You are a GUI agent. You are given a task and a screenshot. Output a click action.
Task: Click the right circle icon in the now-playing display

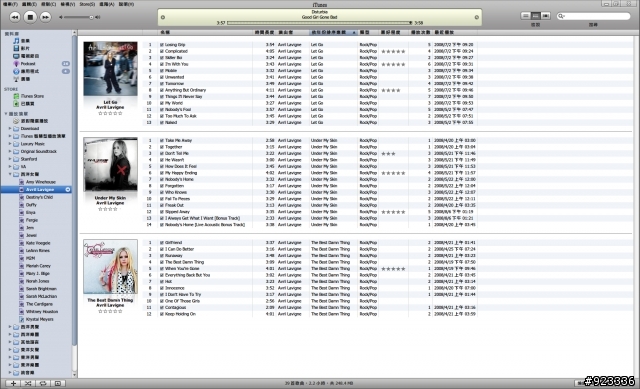tap(476, 17)
